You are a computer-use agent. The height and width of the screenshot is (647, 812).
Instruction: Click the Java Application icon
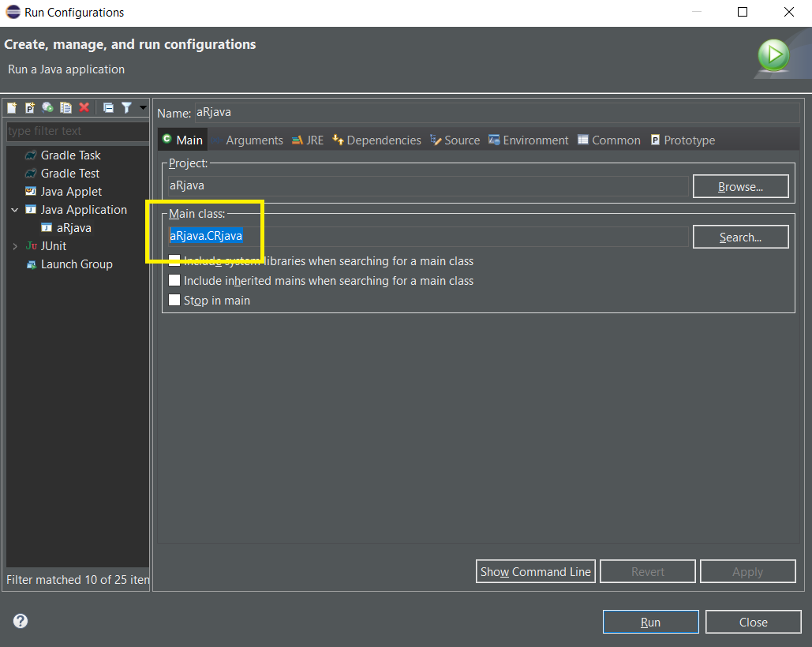coord(31,210)
